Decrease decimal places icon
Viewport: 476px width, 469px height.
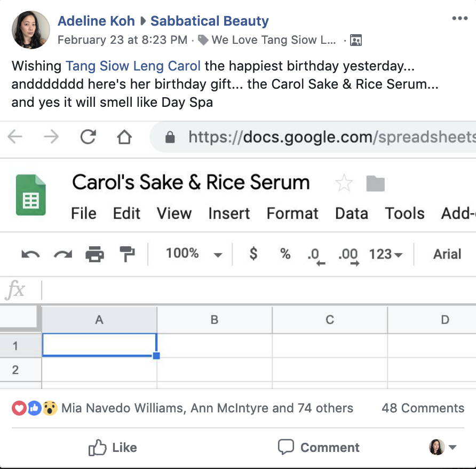coord(316,256)
